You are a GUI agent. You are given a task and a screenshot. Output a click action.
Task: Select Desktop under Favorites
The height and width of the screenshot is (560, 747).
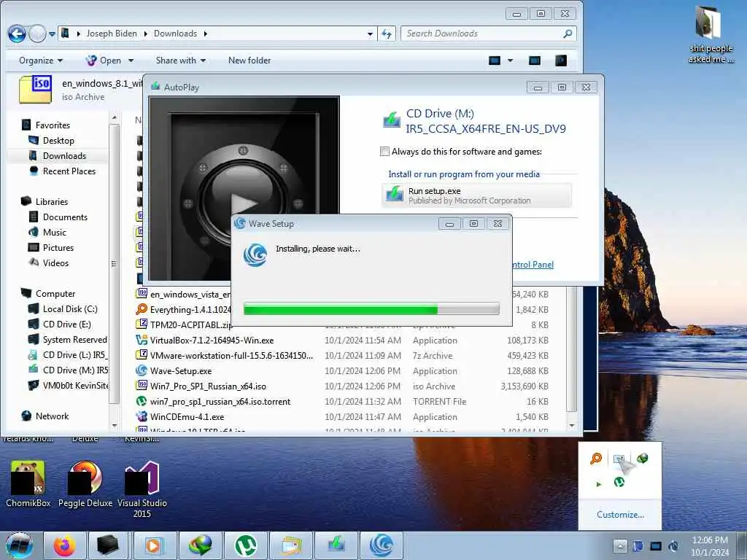pos(58,141)
